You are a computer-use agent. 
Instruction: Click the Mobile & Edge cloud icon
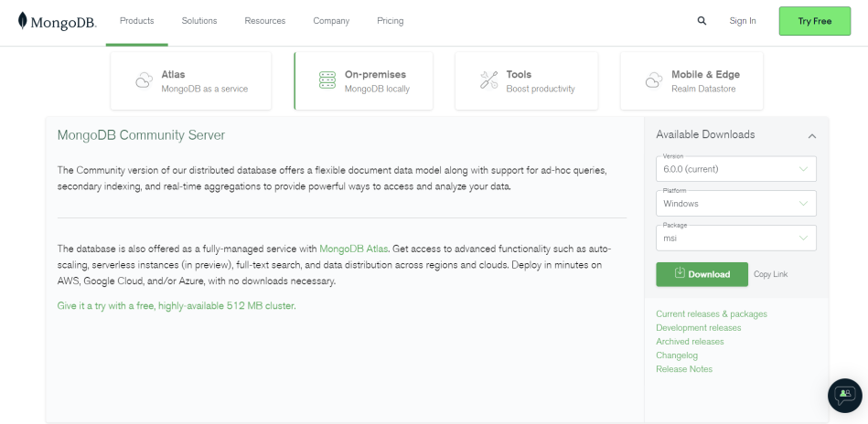point(654,80)
